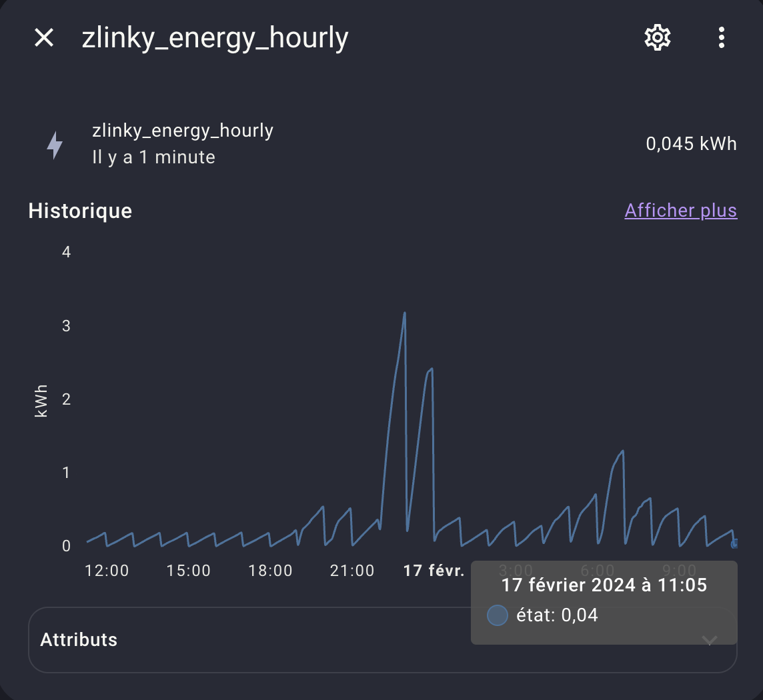Click the blue état color circle

tap(498, 615)
